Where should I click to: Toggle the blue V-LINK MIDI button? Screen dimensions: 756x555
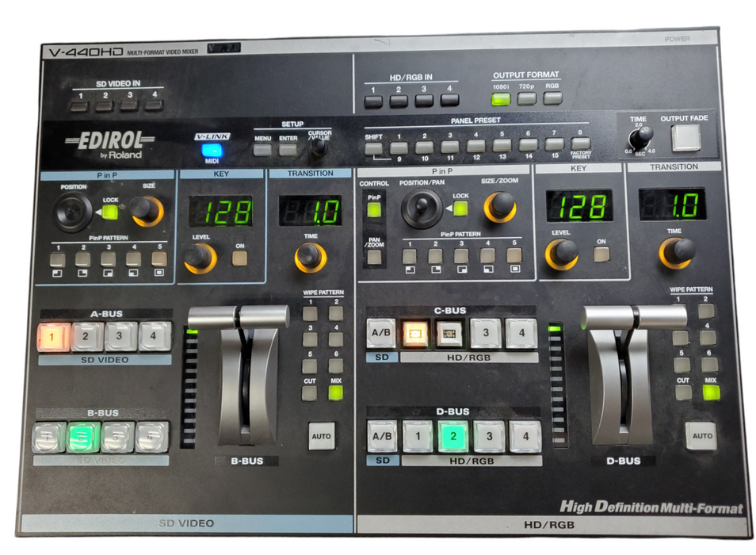pyautogui.click(x=212, y=150)
